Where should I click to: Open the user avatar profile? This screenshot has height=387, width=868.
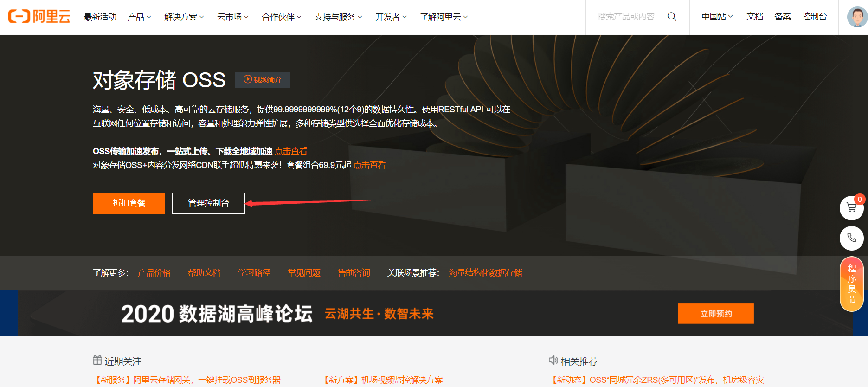coord(857,17)
